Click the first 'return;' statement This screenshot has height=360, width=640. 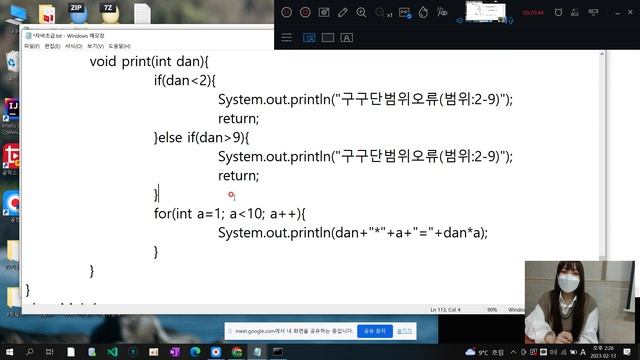238,119
